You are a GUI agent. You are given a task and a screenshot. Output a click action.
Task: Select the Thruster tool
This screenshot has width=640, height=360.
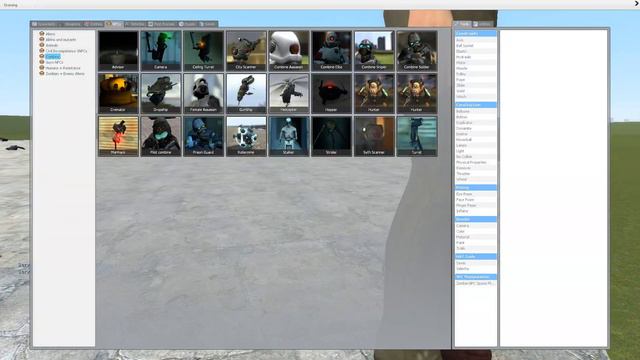pyautogui.click(x=476, y=173)
